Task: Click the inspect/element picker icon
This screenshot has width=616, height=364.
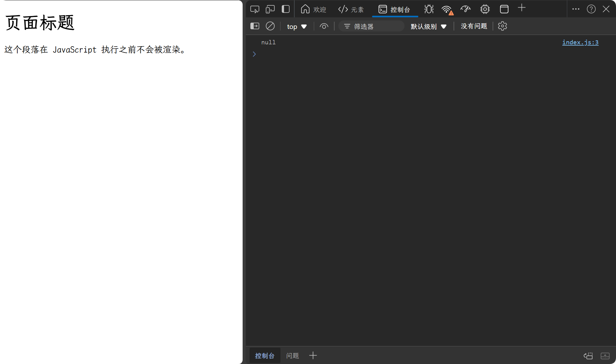Action: pos(254,9)
